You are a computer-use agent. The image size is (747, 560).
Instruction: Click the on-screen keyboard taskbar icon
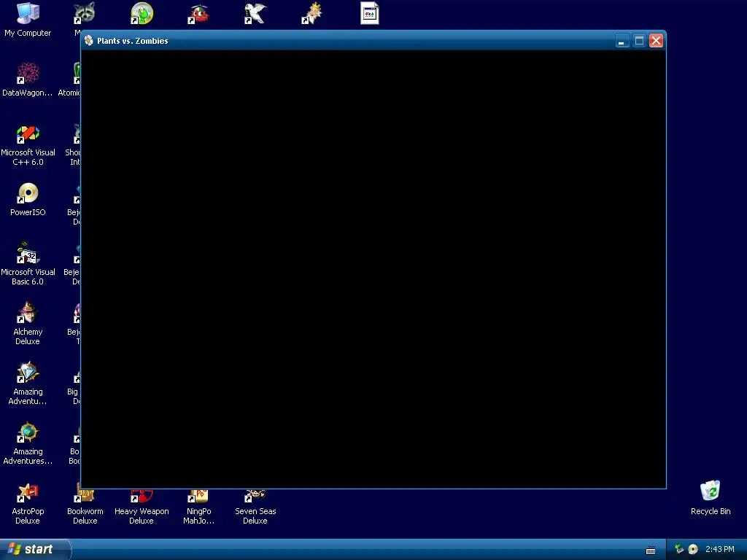tap(651, 550)
